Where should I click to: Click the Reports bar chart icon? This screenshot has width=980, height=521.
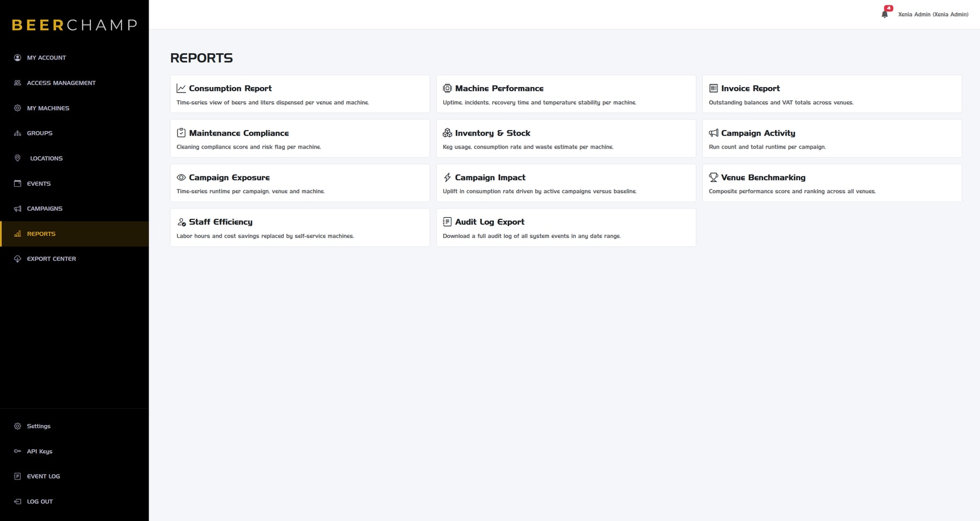(17, 234)
